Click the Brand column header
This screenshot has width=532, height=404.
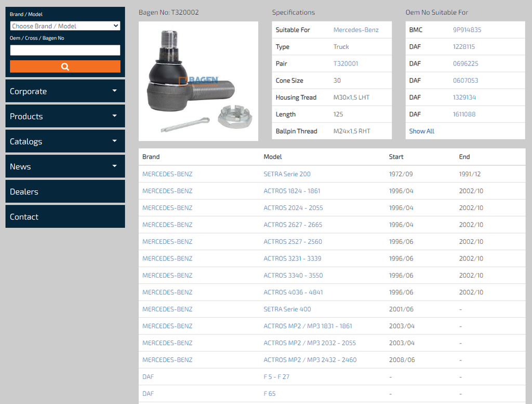151,157
